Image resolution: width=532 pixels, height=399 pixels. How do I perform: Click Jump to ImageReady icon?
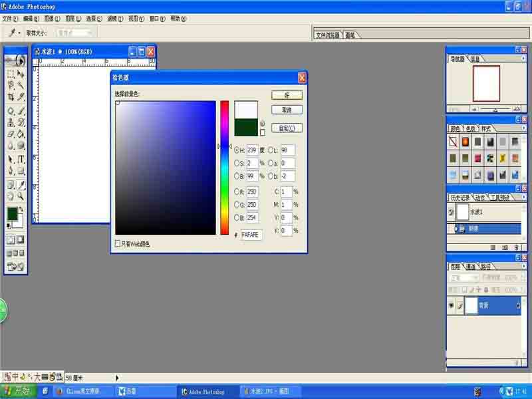coord(15,267)
